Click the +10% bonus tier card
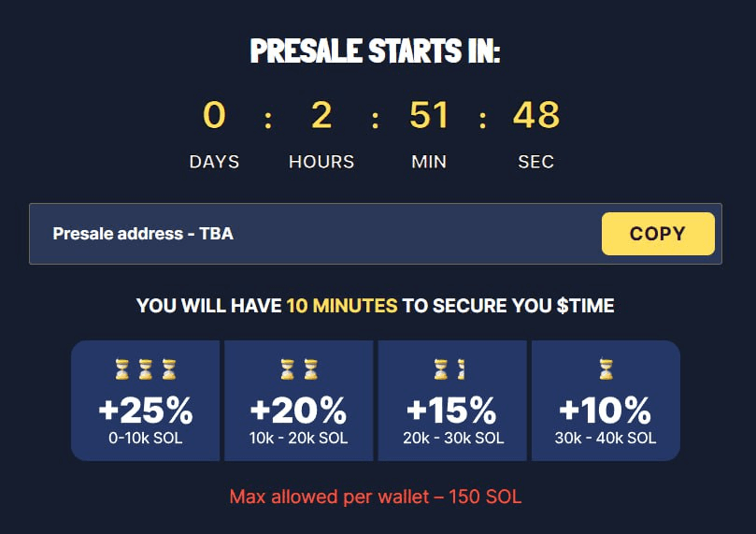Image resolution: width=756 pixels, height=534 pixels. tap(606, 400)
